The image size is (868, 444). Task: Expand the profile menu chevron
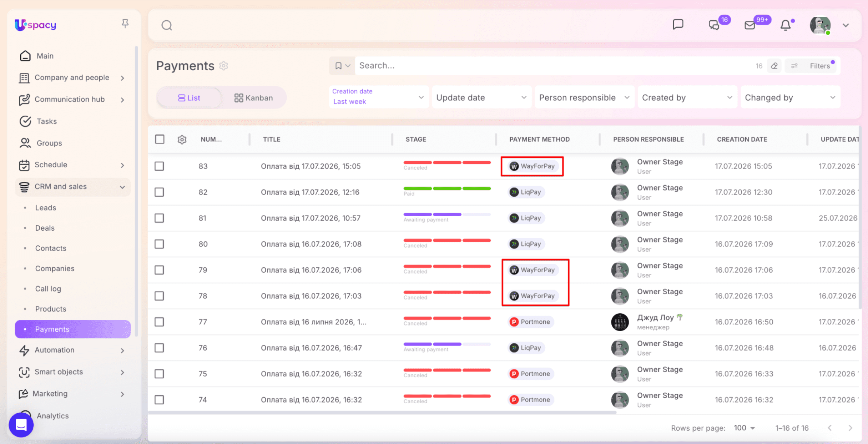[x=846, y=25]
